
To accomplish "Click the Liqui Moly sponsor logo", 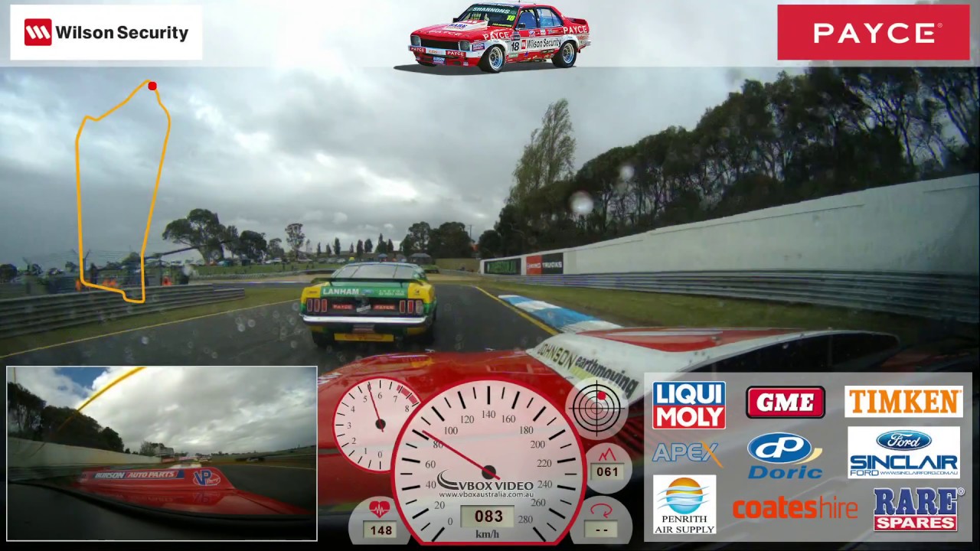I will 688,405.
